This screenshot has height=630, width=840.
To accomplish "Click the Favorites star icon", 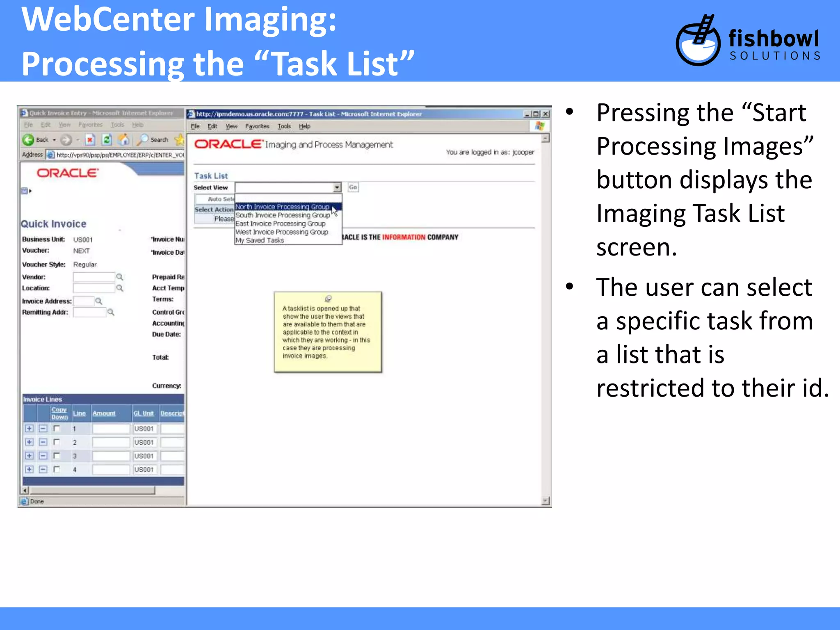I will click(179, 140).
